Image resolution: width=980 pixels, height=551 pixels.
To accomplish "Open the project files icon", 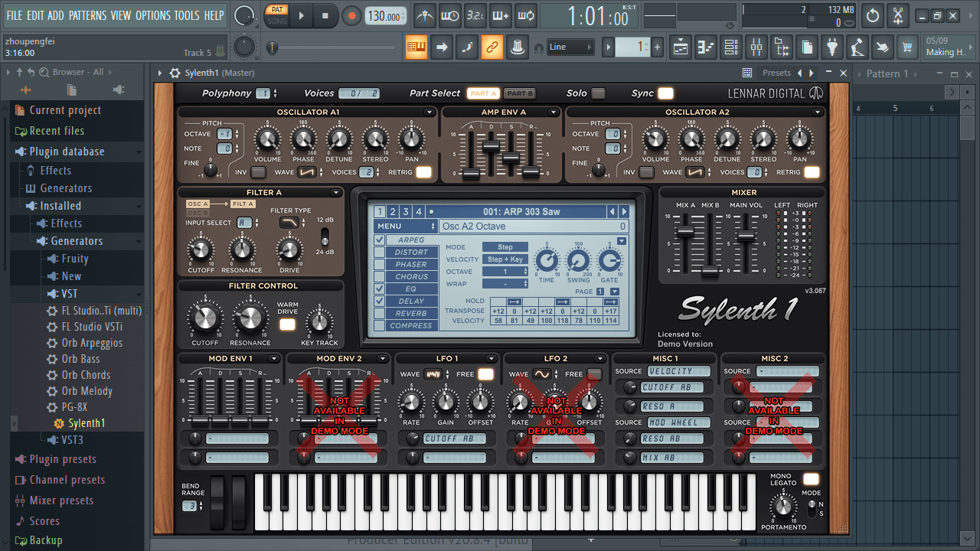I will coord(807,47).
